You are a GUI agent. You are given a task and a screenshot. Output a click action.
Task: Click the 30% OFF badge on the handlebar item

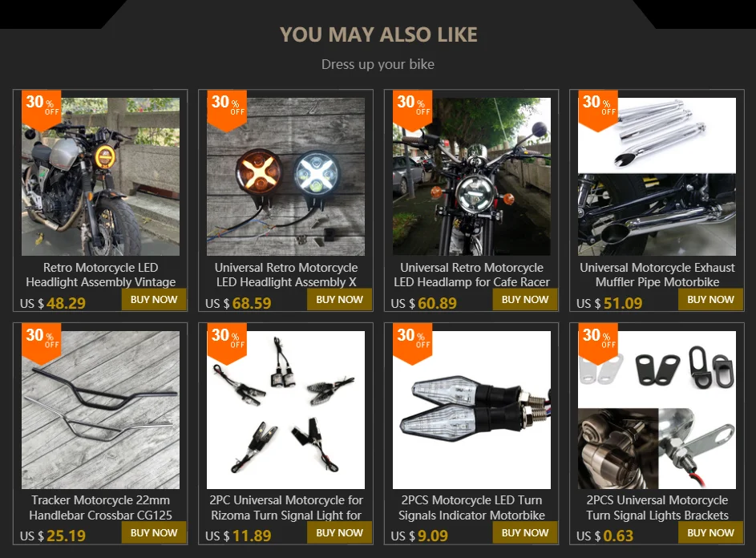click(x=42, y=341)
